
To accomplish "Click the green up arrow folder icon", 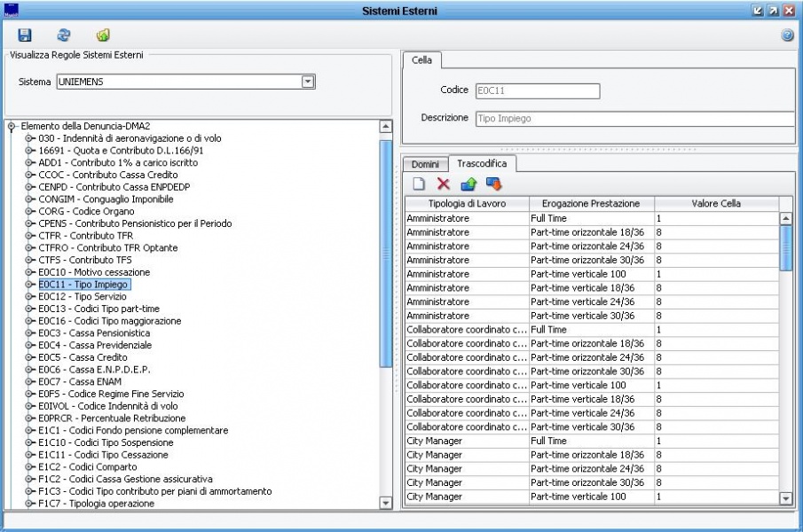I will [x=468, y=184].
